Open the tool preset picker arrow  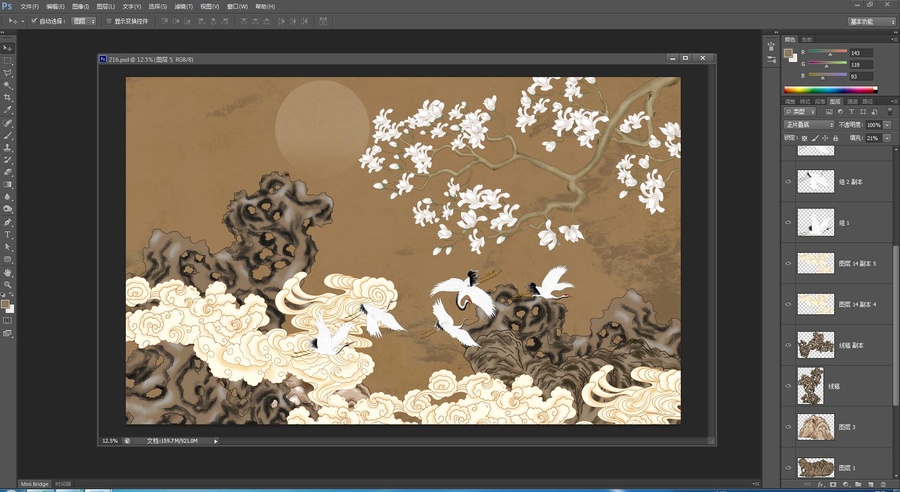(x=22, y=21)
